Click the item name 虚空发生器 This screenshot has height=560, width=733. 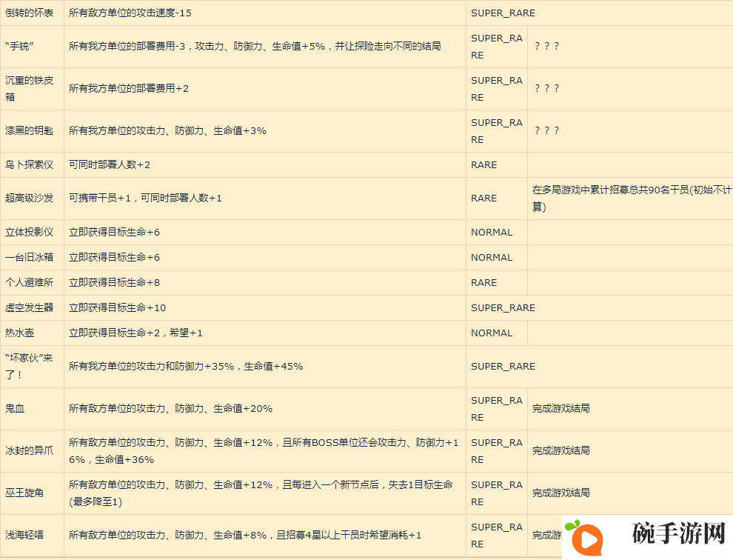pos(29,308)
